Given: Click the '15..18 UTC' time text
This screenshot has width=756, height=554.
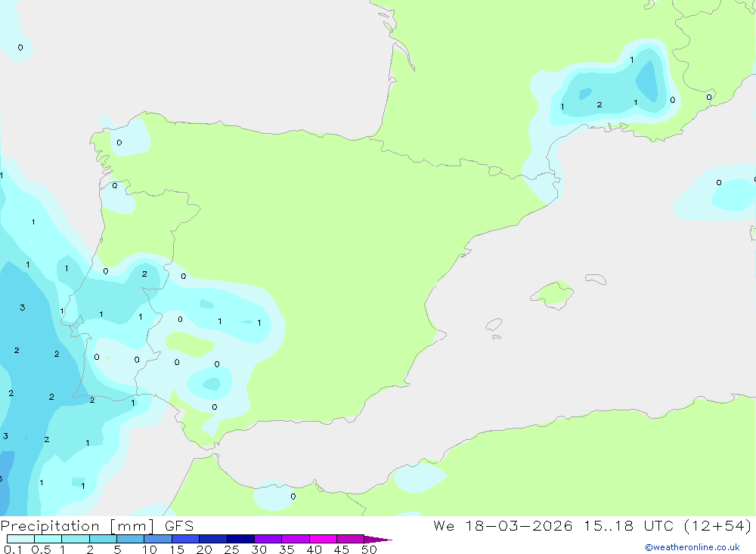Looking at the screenshot, I should point(628,525).
